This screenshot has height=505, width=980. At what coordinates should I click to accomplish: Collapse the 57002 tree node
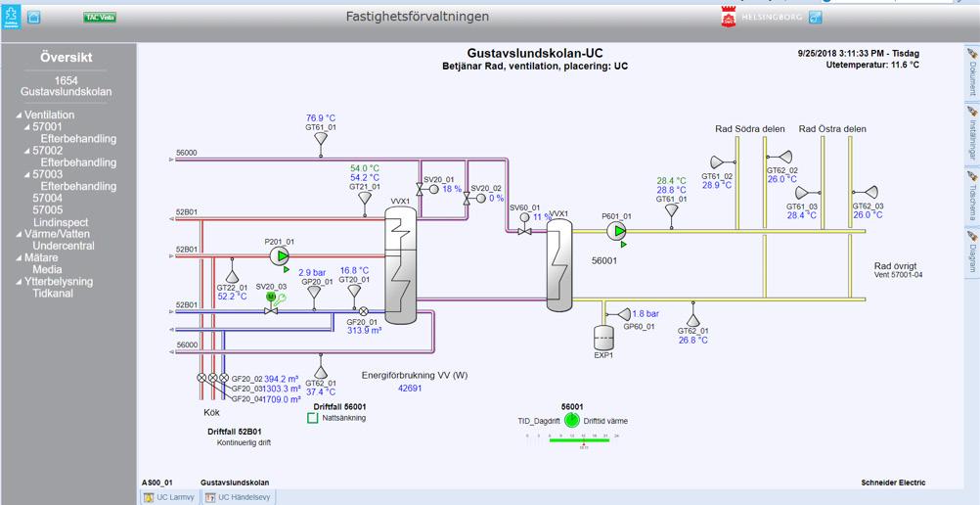coord(27,152)
